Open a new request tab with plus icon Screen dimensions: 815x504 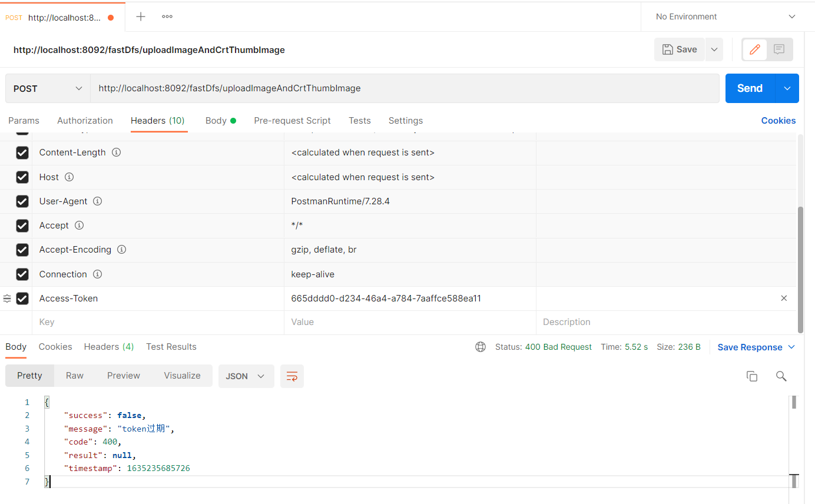click(x=141, y=16)
